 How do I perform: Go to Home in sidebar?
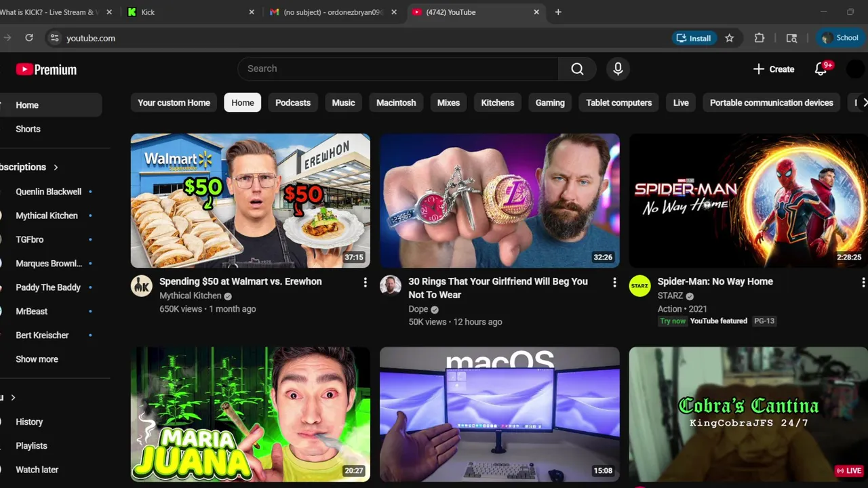coord(51,105)
